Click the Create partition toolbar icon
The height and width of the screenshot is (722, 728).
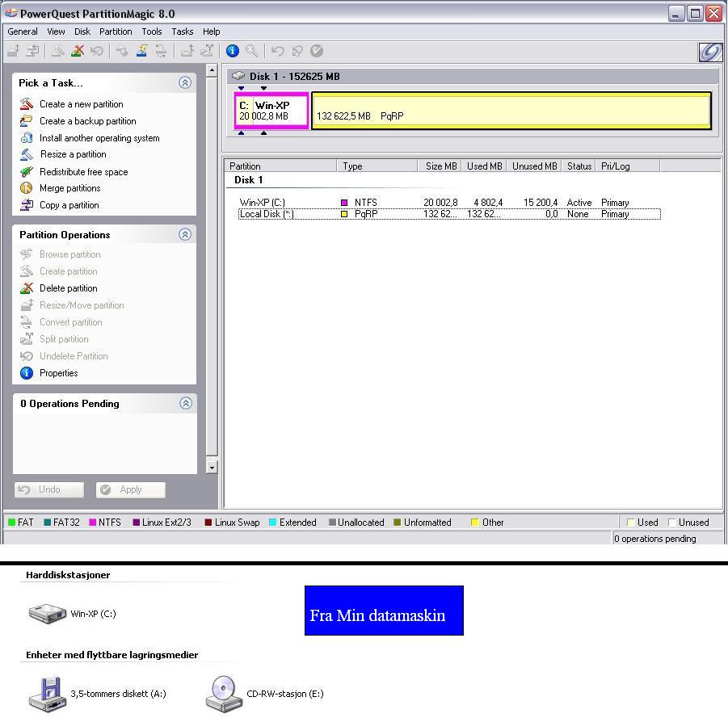57,51
